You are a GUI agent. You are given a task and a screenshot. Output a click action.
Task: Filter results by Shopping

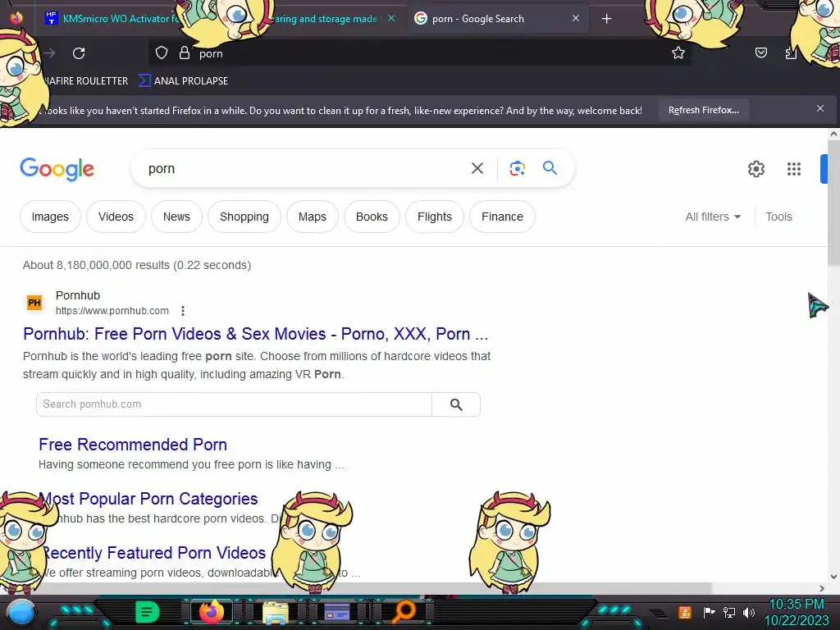pos(244,217)
